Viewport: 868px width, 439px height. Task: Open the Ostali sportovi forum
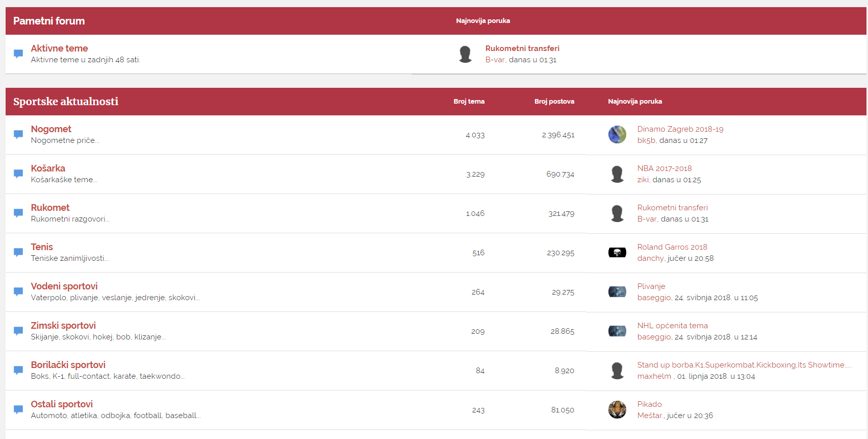tap(62, 404)
